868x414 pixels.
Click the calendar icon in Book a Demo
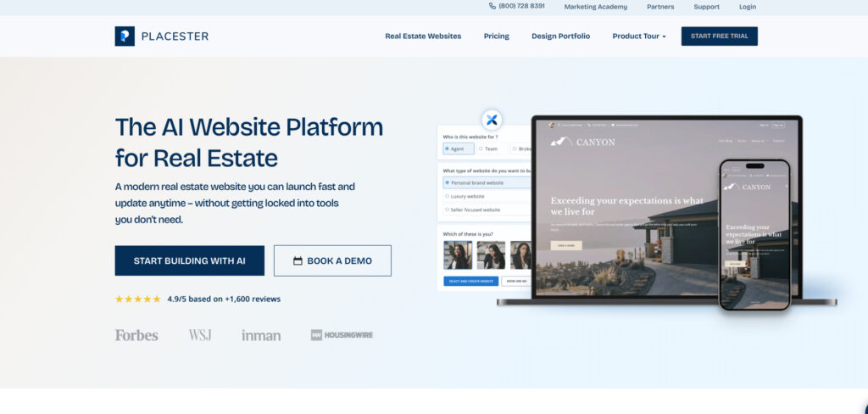click(x=298, y=261)
